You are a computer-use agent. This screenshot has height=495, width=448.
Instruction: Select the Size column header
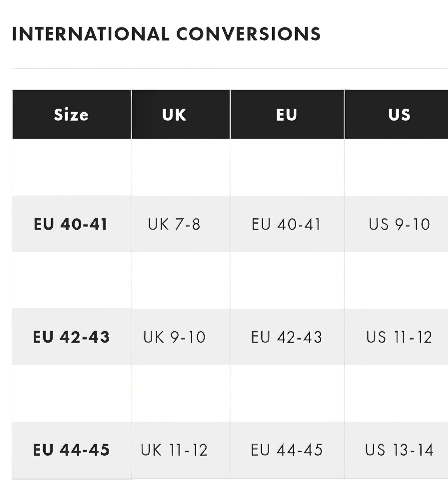coord(71,115)
